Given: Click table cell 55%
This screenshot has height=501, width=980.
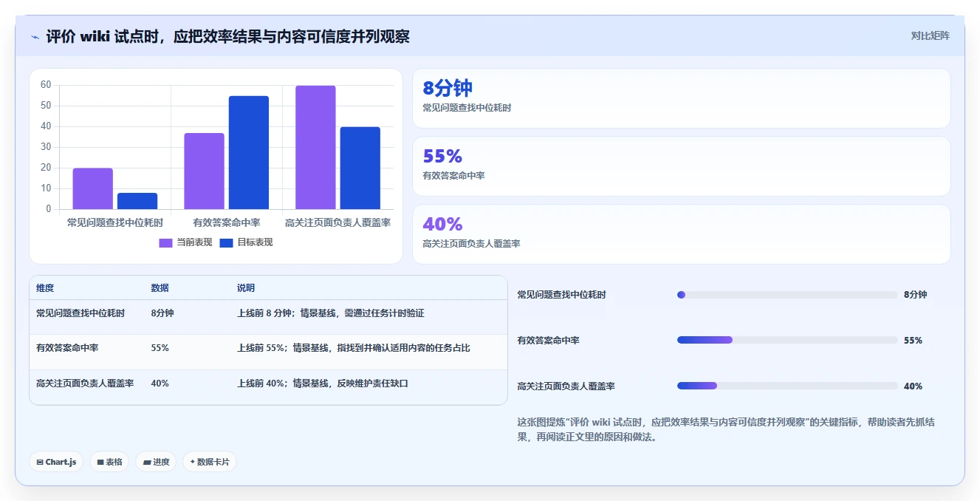Looking at the screenshot, I should 160,348.
